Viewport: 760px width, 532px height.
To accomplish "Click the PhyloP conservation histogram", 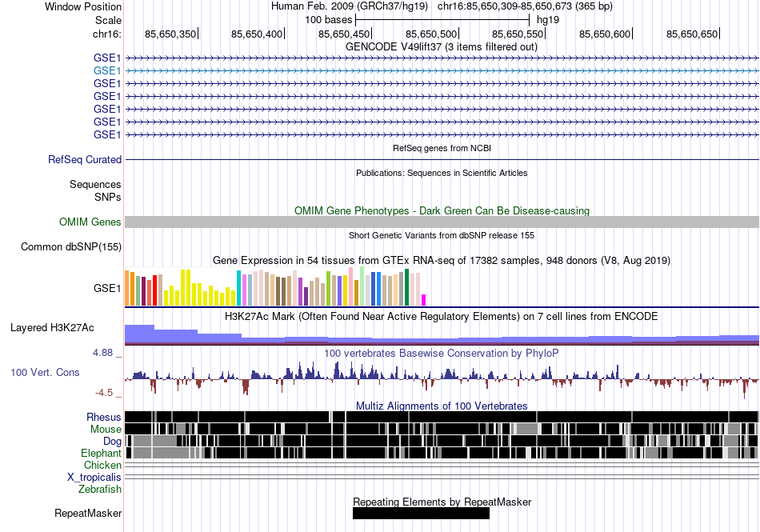I will pyautogui.click(x=442, y=380).
